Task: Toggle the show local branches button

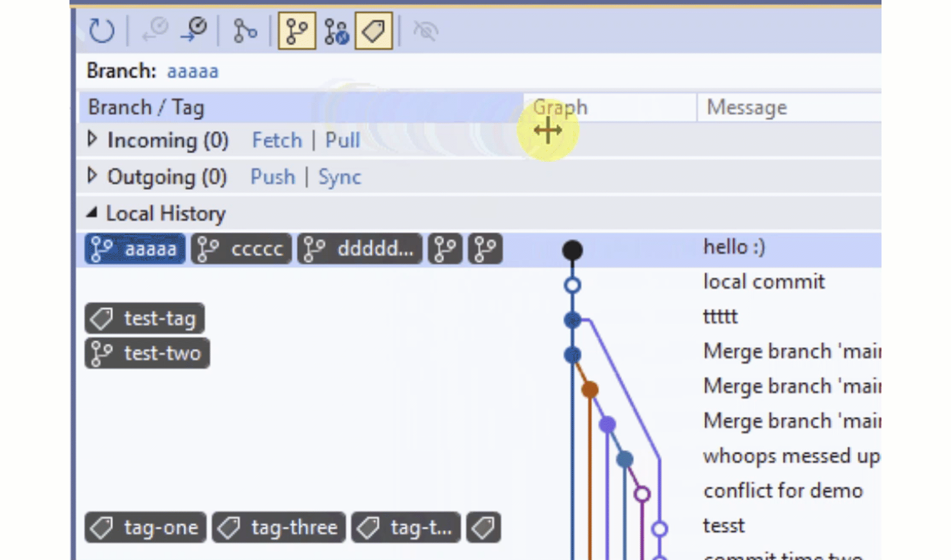Action: point(297,31)
